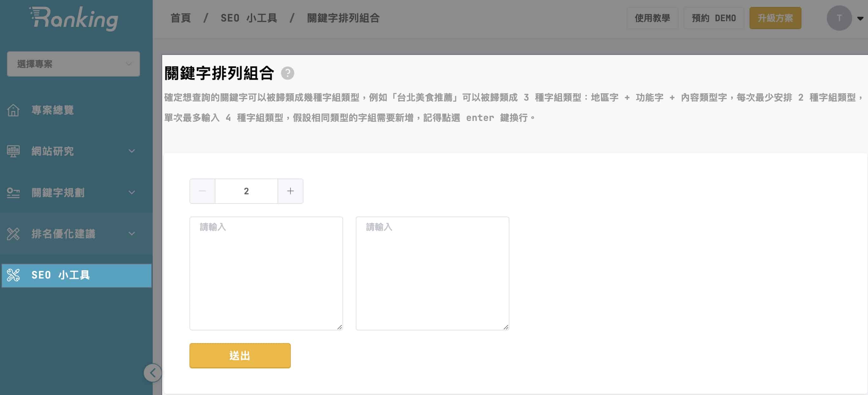Screen dimensions: 868x395
Task: Click the SEO 小工具 tools icon
Action: [13, 275]
